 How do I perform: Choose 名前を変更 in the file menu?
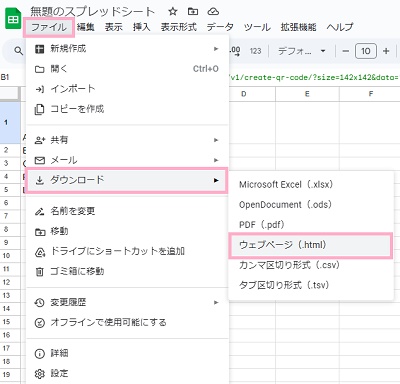point(127,211)
